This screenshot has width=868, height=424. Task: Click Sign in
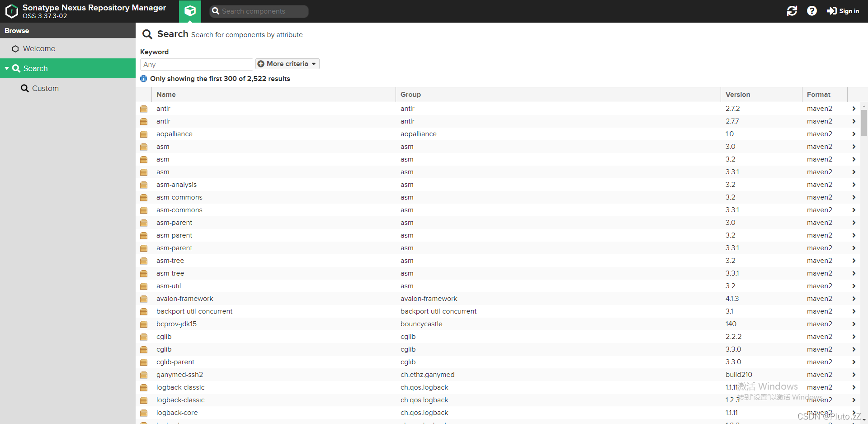[x=843, y=11]
